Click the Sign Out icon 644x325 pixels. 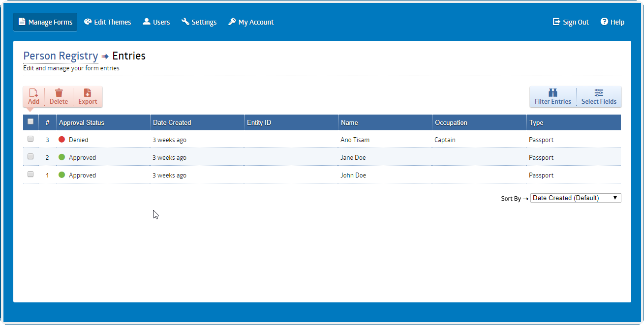(x=556, y=22)
